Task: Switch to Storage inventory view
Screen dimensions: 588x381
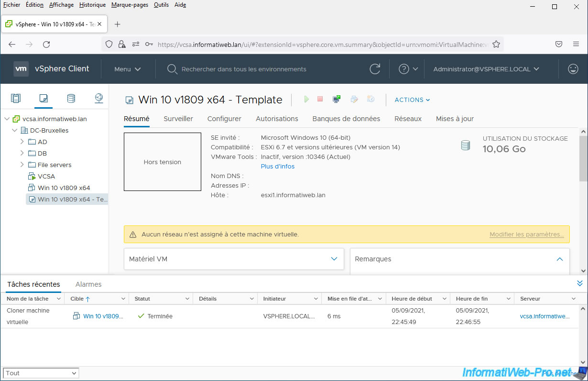Action: (71, 99)
